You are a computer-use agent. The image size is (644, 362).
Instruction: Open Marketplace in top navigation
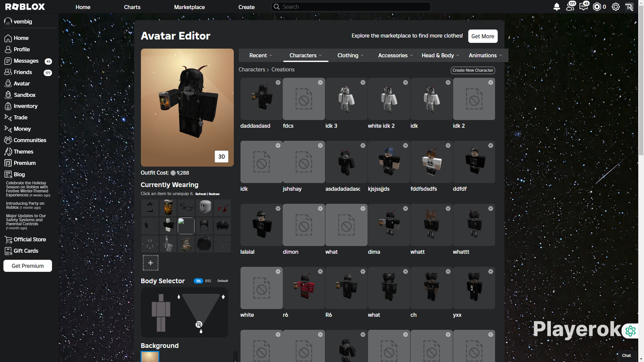pos(189,7)
